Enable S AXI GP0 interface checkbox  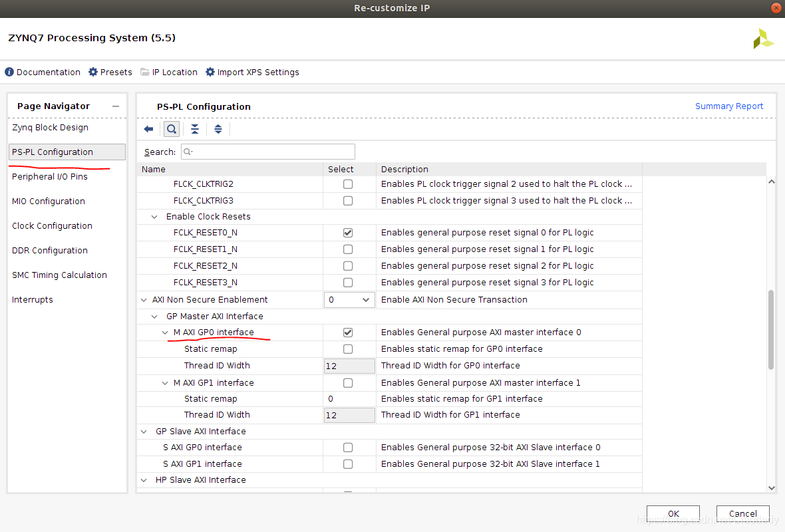[x=348, y=448]
